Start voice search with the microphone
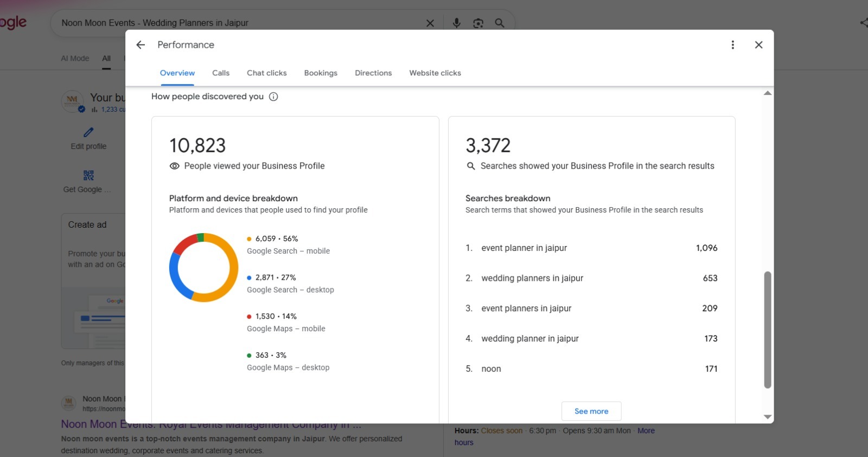 [457, 23]
